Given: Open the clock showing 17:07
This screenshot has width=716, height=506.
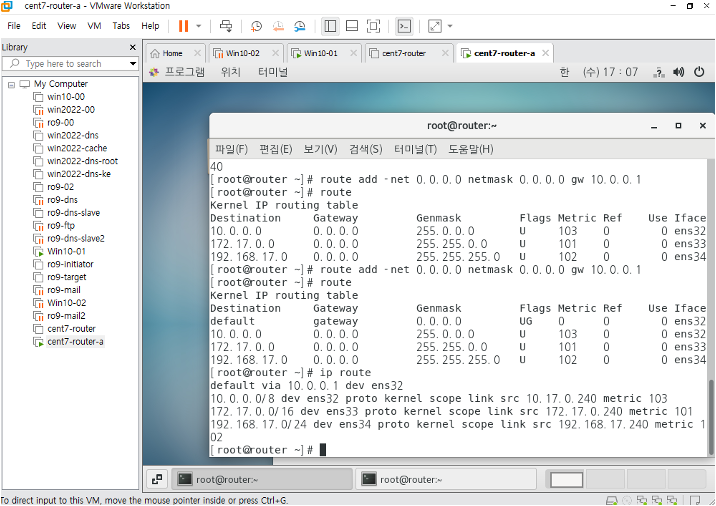Looking at the screenshot, I should click(611, 72).
